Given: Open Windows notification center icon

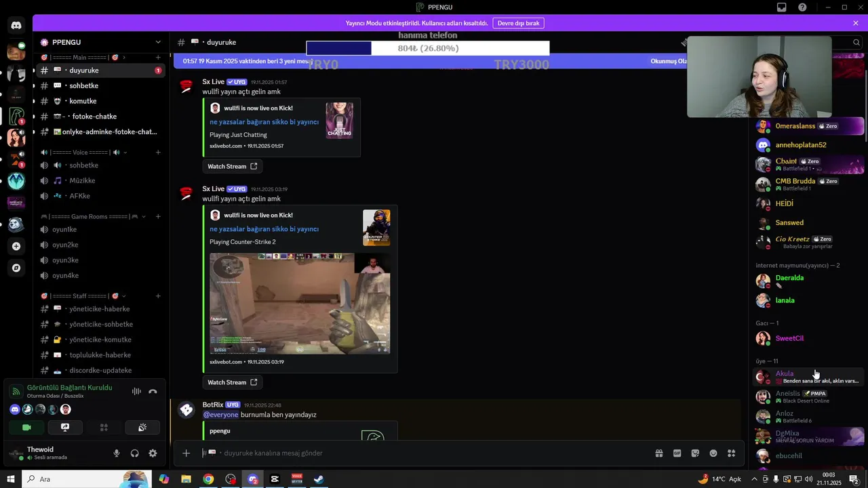Looking at the screenshot, I should 854,479.
